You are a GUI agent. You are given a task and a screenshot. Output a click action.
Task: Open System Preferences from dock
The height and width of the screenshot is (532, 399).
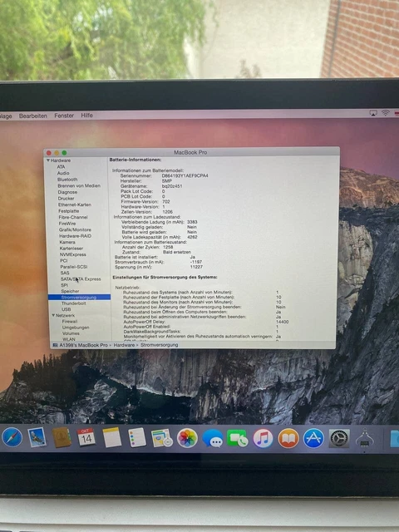(x=339, y=438)
